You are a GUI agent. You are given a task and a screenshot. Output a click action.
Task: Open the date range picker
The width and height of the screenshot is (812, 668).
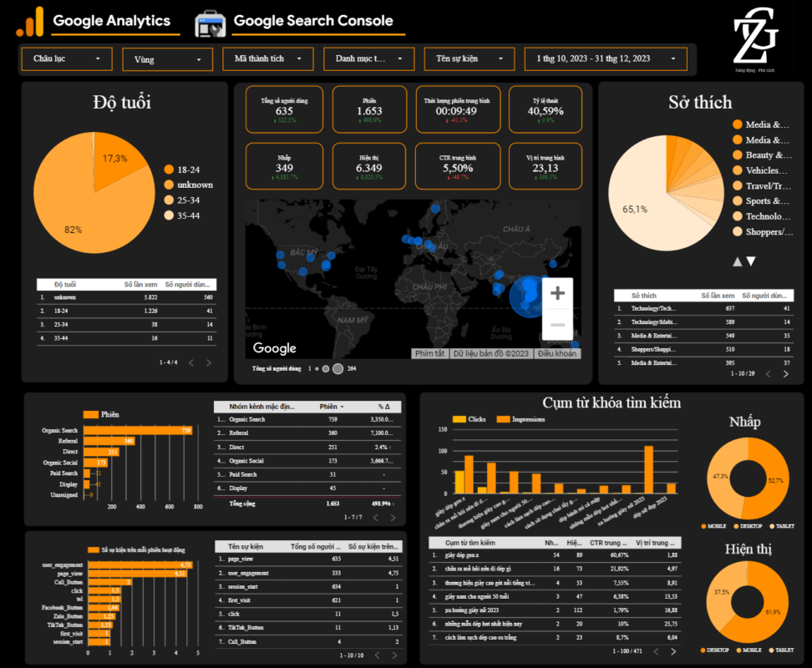[x=606, y=58]
